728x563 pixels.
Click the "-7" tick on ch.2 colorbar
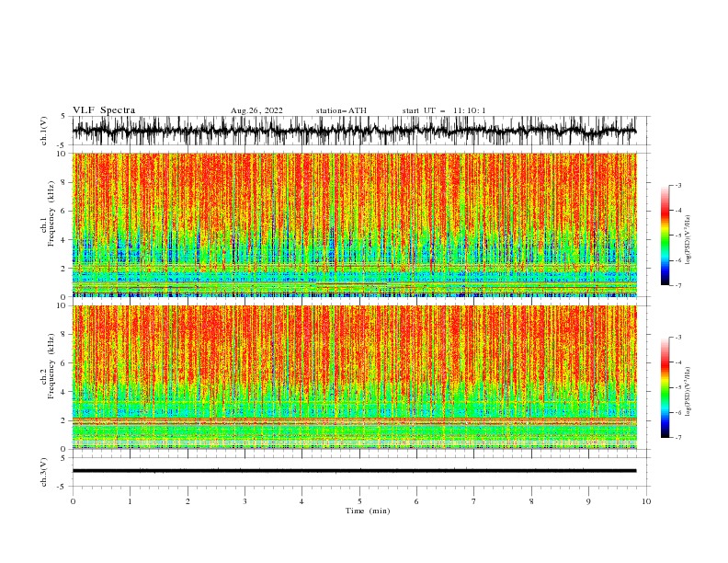point(677,437)
